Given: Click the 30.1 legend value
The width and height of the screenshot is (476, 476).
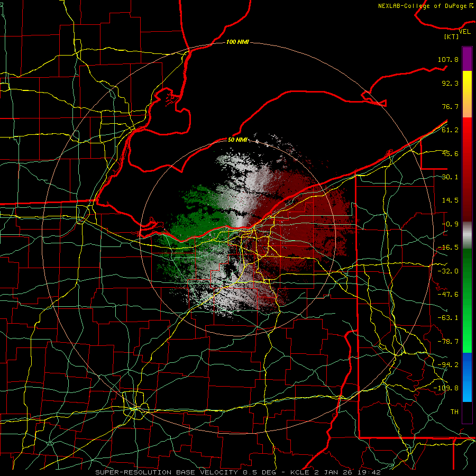Looking at the screenshot, I should [x=450, y=177].
